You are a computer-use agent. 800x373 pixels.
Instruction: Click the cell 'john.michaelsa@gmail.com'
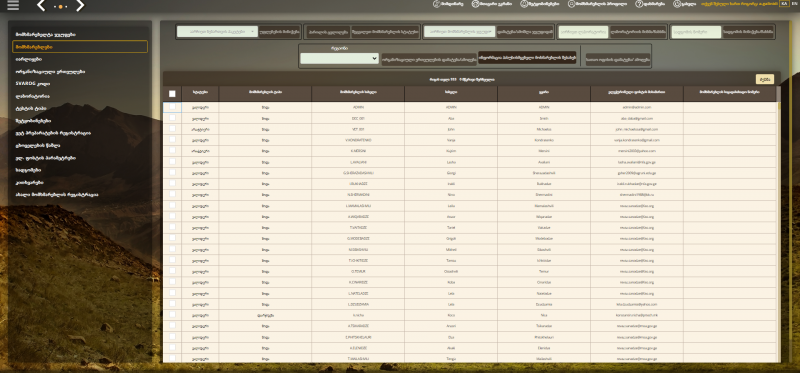(637, 129)
